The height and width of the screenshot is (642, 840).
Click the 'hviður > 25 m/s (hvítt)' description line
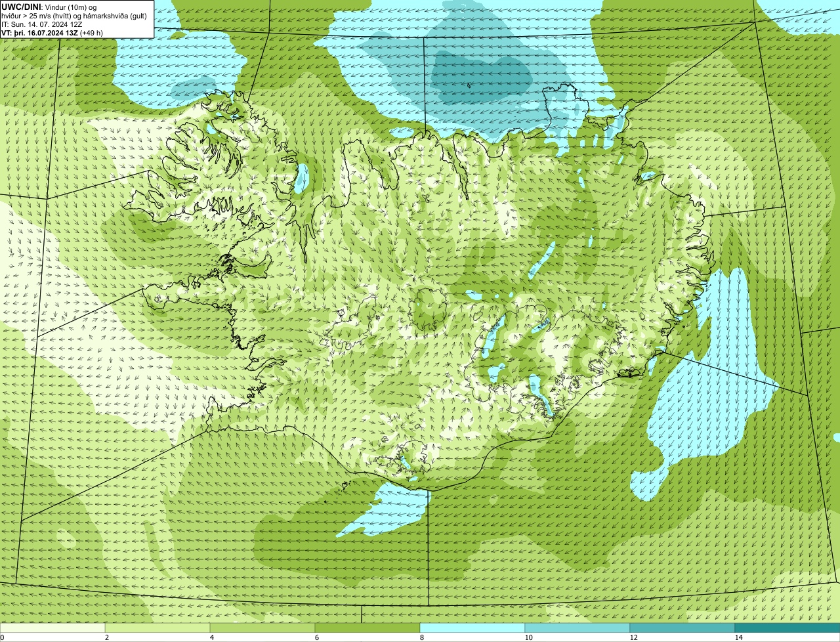coord(37,16)
